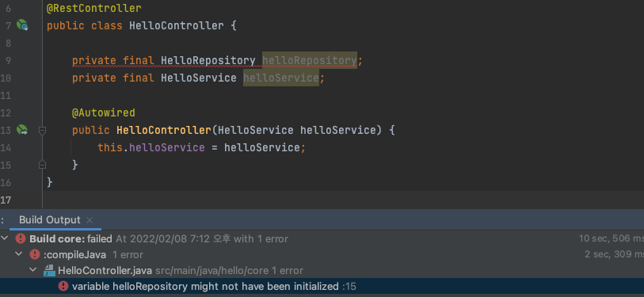Click the @Autowired annotation on line 12
Screen dimensions: 644x297
coord(104,112)
